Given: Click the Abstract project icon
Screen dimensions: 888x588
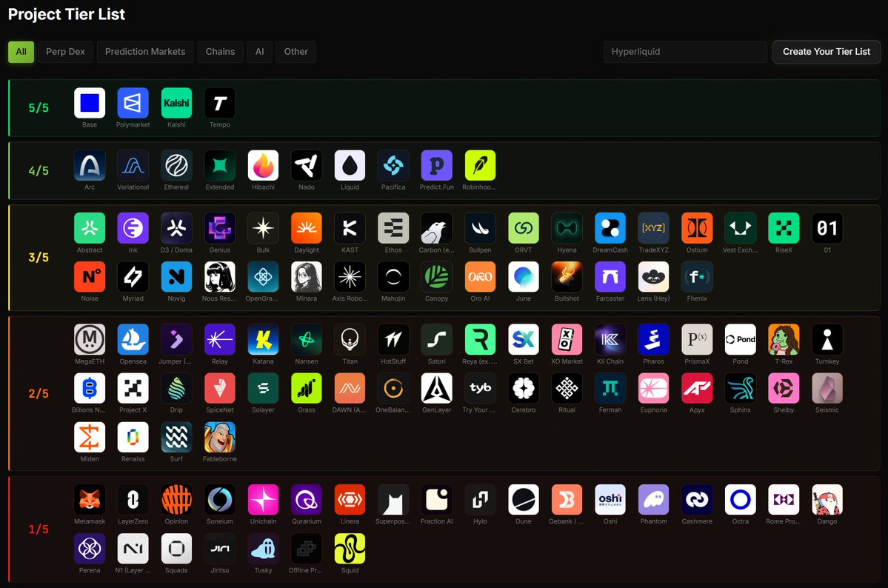Looking at the screenshot, I should tap(90, 228).
